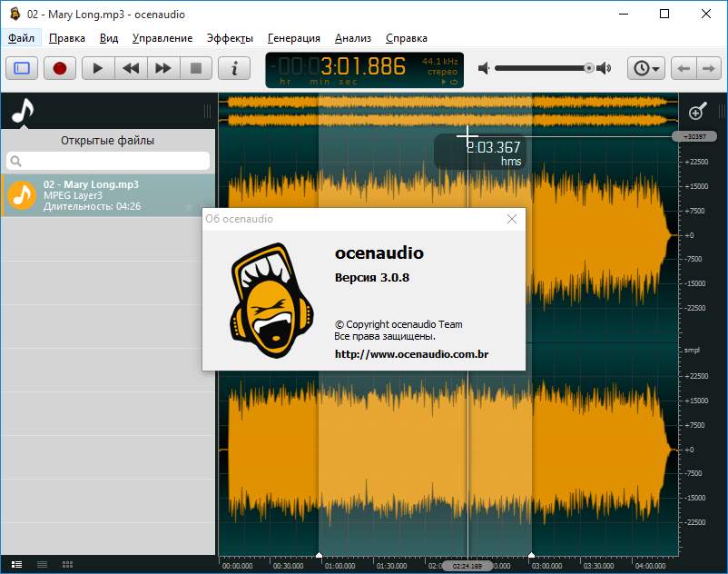Toggle the sidebar panel button
This screenshot has width=728, height=574.
click(x=22, y=68)
